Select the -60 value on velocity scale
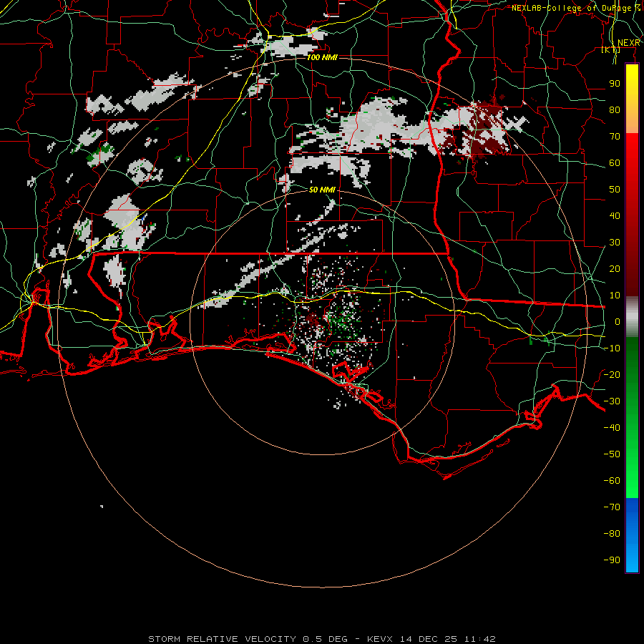644x644 pixels. (612, 481)
